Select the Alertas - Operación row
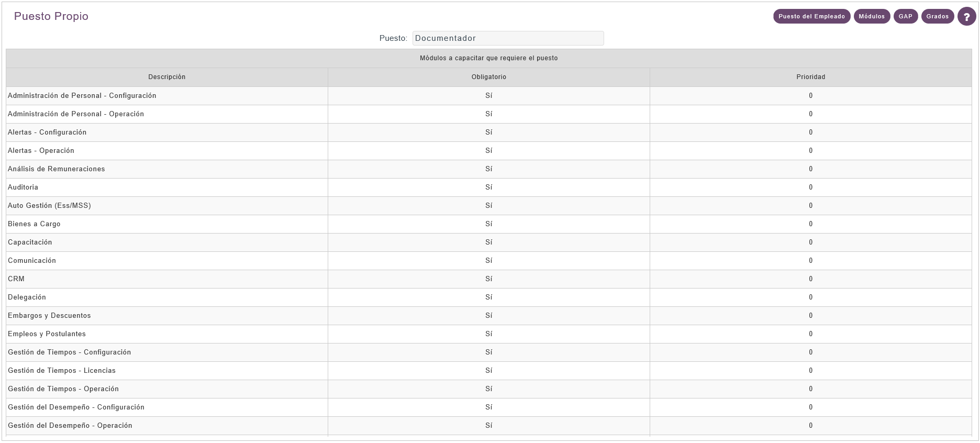The height and width of the screenshot is (443, 980). coord(489,151)
